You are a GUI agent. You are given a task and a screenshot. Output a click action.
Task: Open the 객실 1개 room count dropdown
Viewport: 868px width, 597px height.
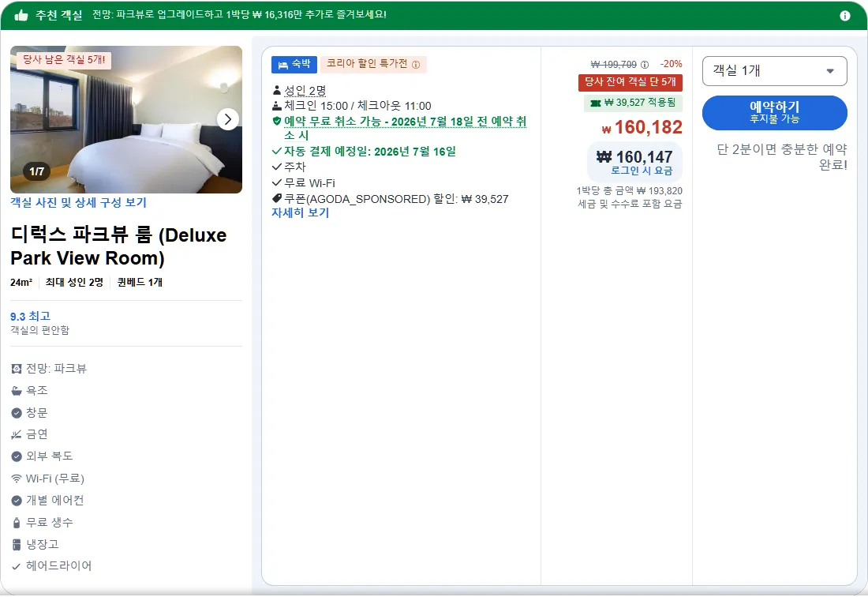[774, 71]
